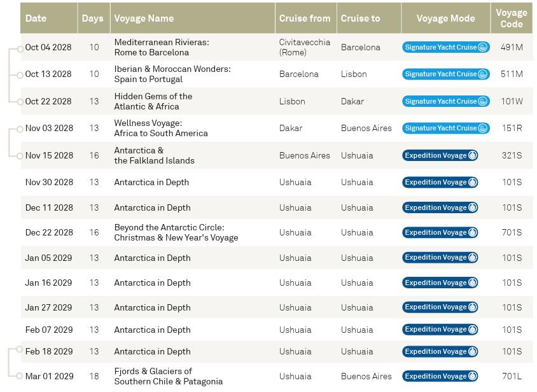Select the date Mar 01 2029
Viewport: 537px width, 392px height.
pos(50,376)
